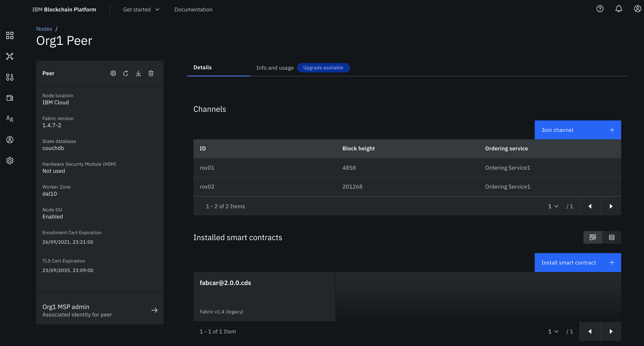Click Join channel button
Screen dimensions: 644x346
[578, 130]
